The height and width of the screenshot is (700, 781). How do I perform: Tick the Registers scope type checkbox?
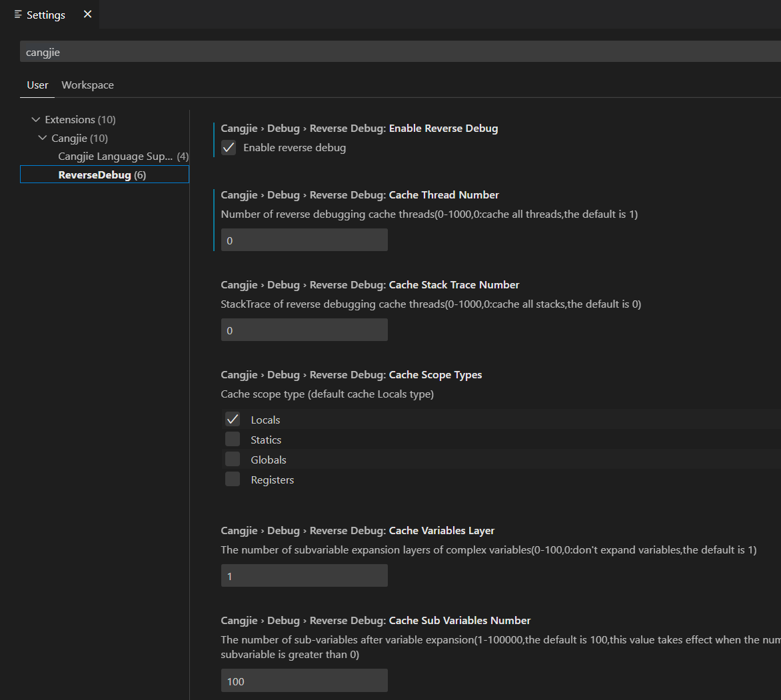pyautogui.click(x=233, y=480)
